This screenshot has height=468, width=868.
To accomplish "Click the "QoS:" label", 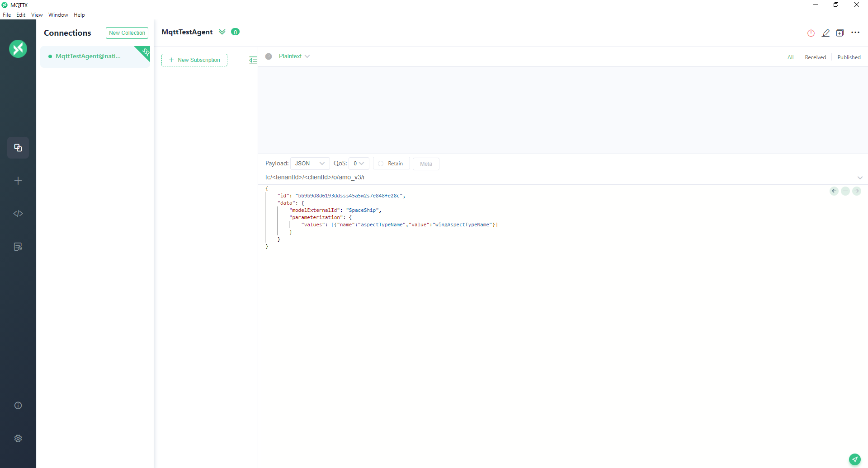I will pyautogui.click(x=340, y=164).
